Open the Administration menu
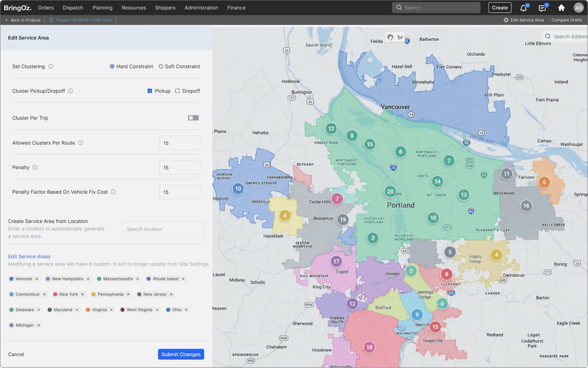 (x=201, y=8)
